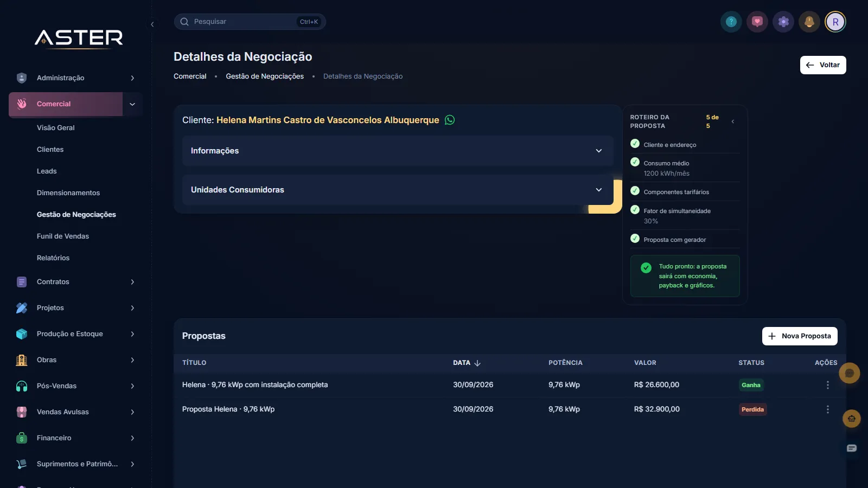Image resolution: width=868 pixels, height=488 pixels.
Task: Open the floating chat message icon
Action: 852,448
